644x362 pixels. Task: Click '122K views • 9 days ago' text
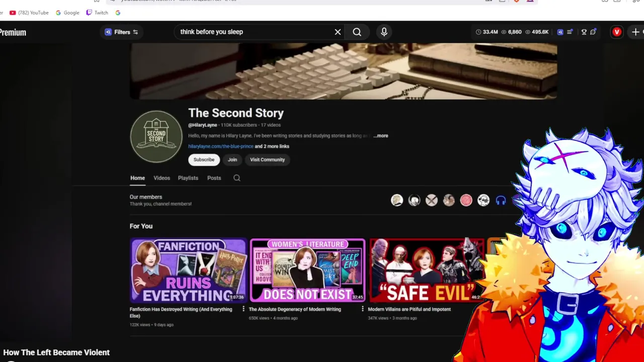[x=151, y=325]
